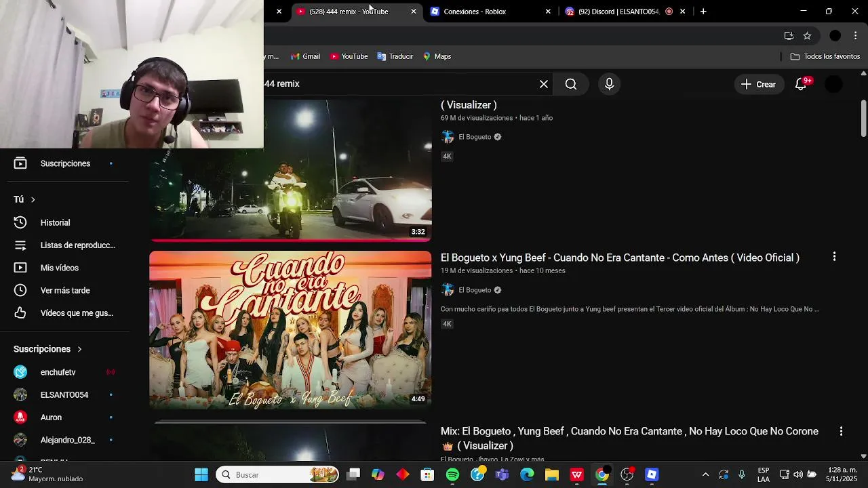Image resolution: width=868 pixels, height=488 pixels.
Task: Close the Discord tab
Action: click(x=682, y=12)
